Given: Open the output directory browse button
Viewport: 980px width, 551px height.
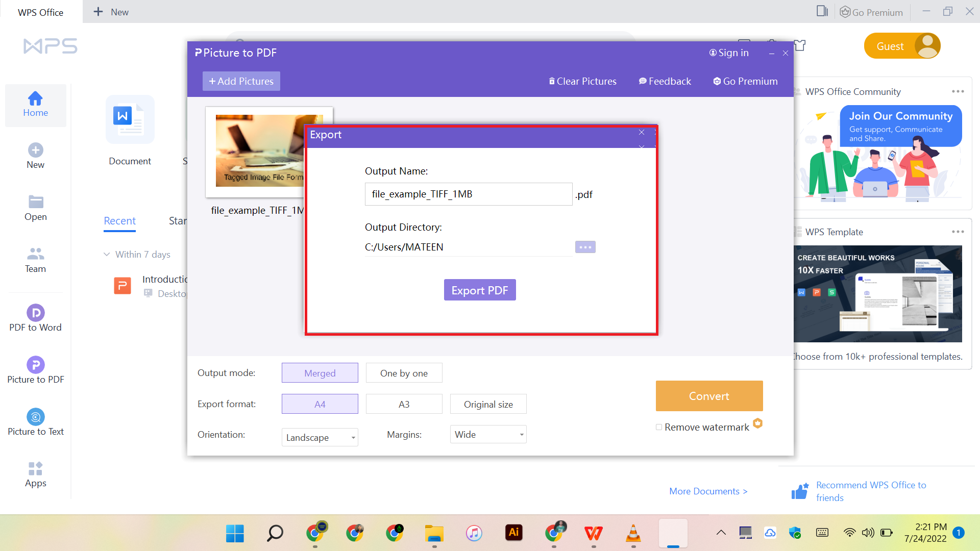Looking at the screenshot, I should (x=585, y=247).
